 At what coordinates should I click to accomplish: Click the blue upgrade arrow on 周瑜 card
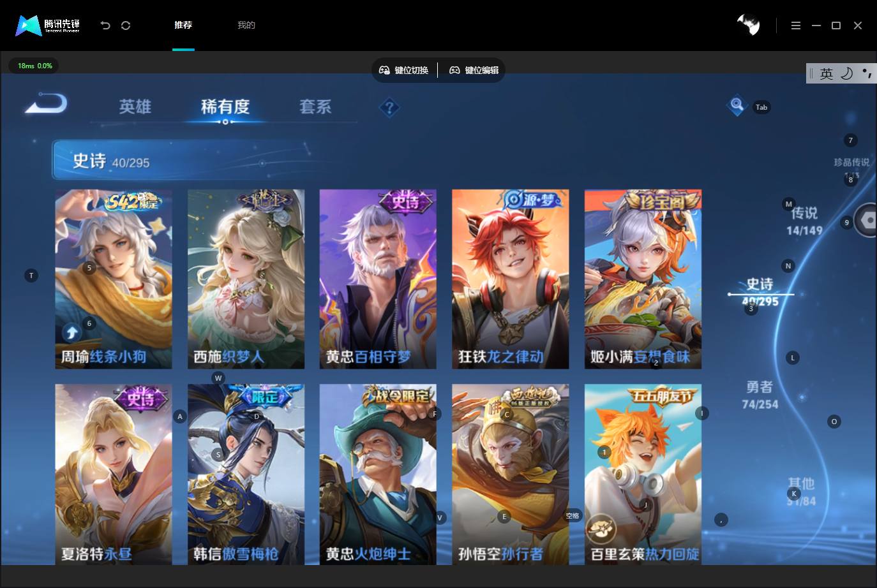[71, 332]
